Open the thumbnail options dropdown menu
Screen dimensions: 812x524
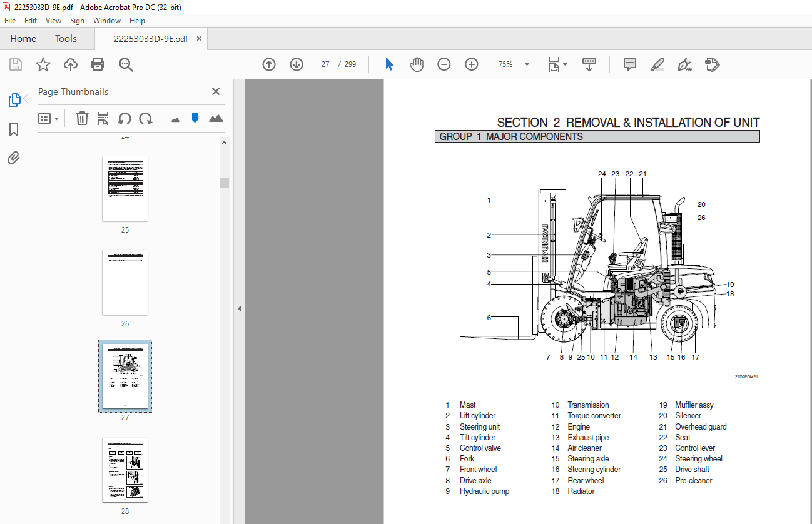point(49,118)
